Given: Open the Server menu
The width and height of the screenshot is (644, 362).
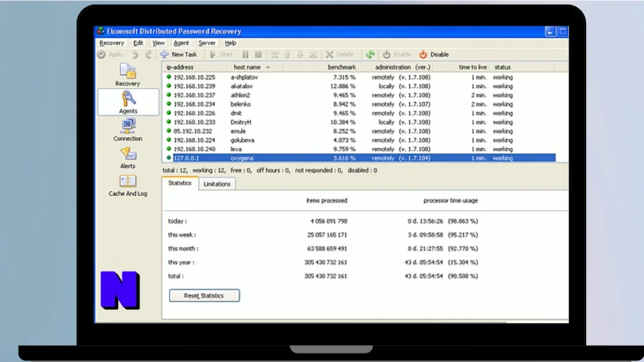Looking at the screenshot, I should pos(206,43).
